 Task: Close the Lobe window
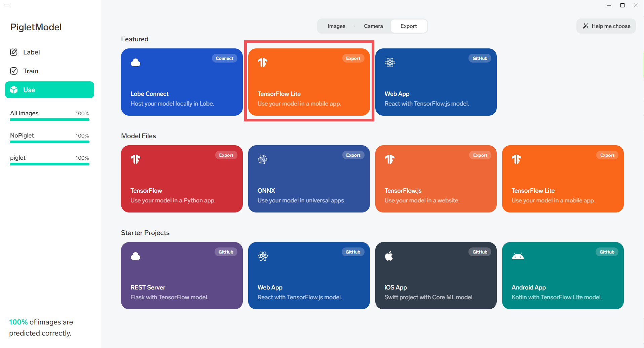coord(636,5)
